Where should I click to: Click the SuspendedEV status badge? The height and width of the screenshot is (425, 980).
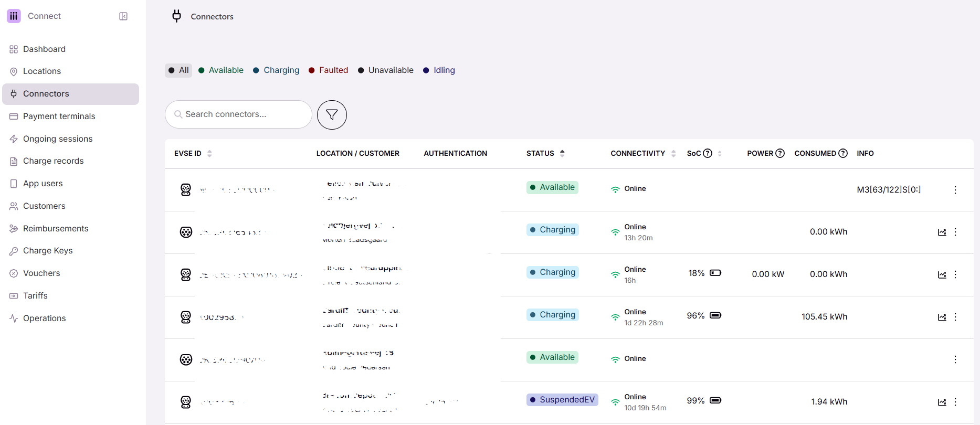[562, 400]
